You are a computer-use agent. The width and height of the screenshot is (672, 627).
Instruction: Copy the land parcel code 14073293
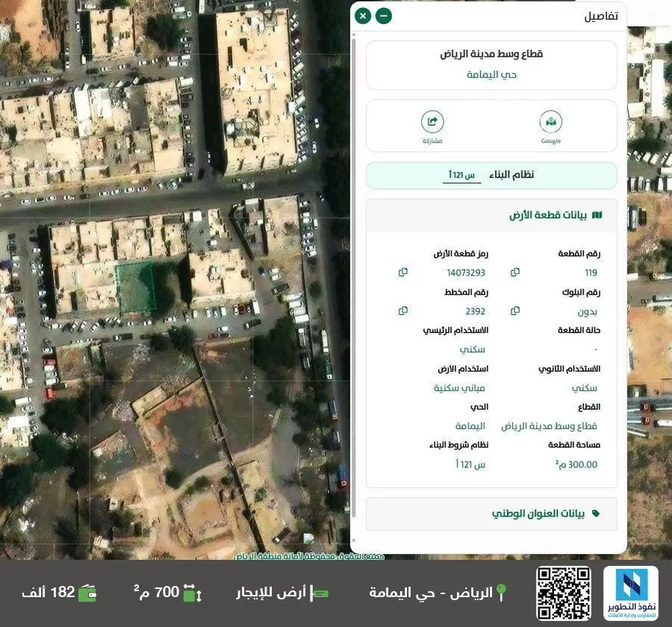[x=403, y=272]
